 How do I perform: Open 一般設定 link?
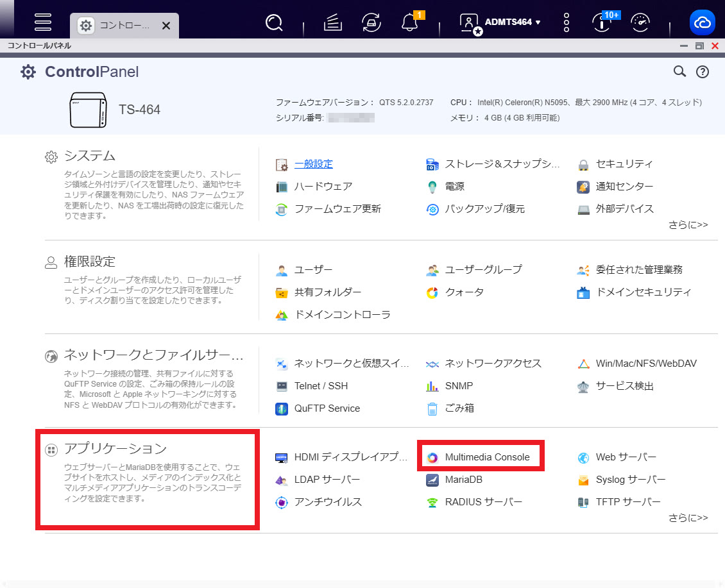(314, 164)
